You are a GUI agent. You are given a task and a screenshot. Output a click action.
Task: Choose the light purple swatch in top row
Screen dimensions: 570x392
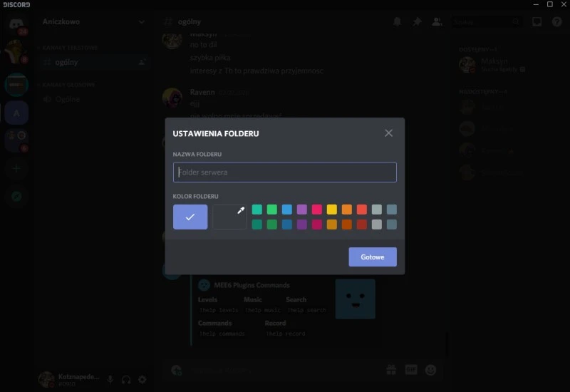click(301, 209)
